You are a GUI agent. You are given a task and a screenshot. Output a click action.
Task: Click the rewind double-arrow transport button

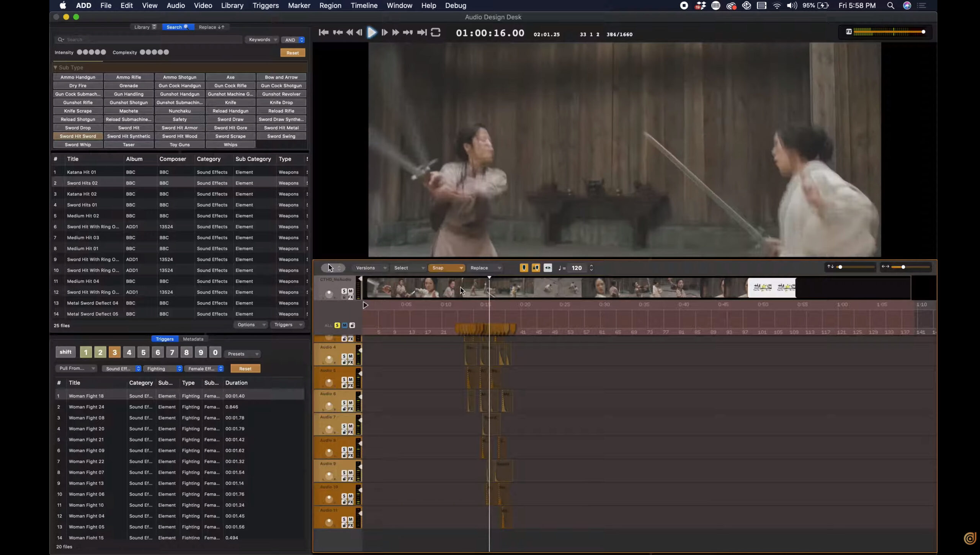(350, 33)
